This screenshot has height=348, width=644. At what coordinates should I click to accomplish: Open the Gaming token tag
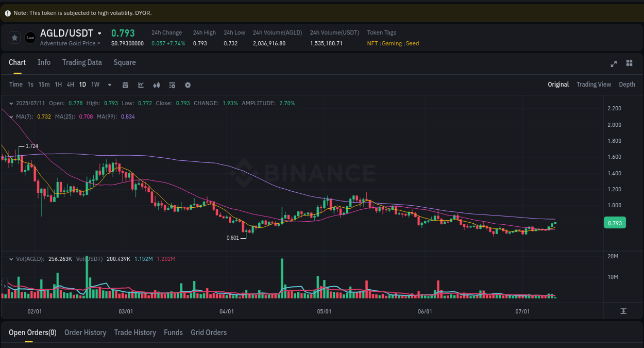[x=392, y=43]
